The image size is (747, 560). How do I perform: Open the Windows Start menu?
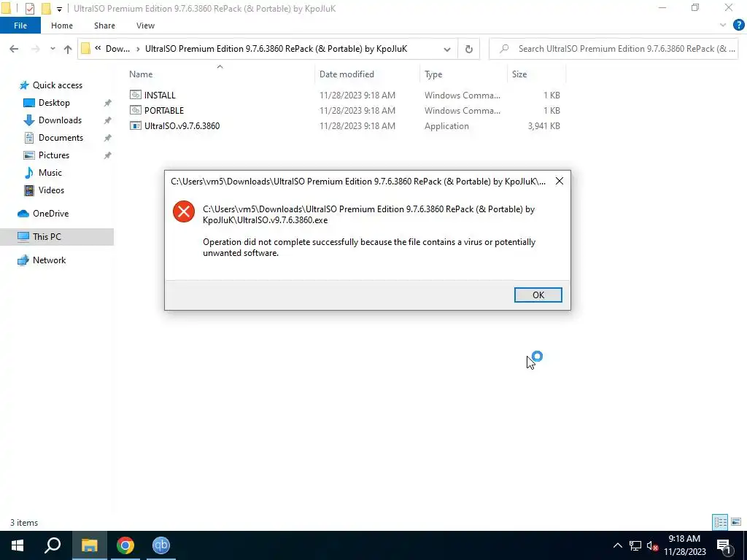click(18, 545)
